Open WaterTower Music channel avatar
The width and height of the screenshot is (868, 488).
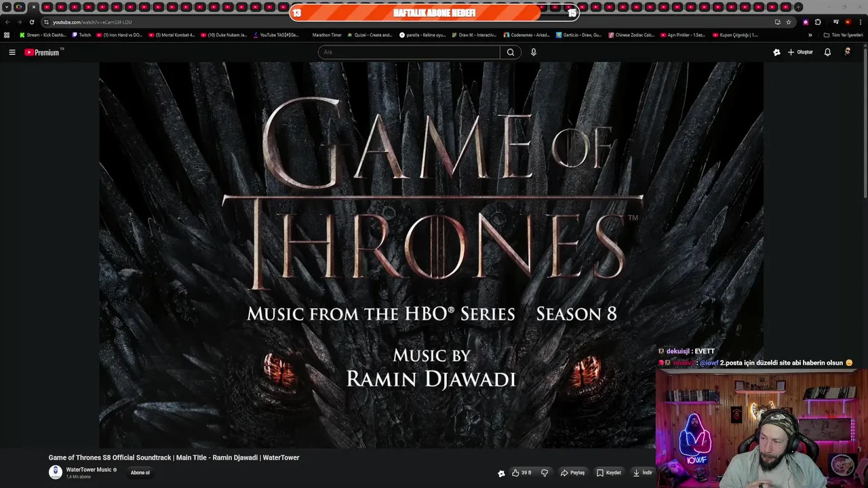(56, 472)
